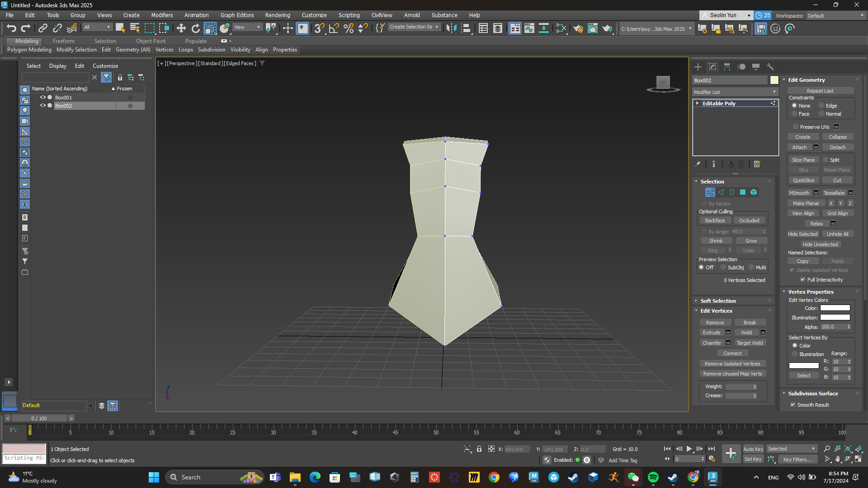Open the Modifier List dropdown
The width and height of the screenshot is (868, 488).
pos(735,92)
